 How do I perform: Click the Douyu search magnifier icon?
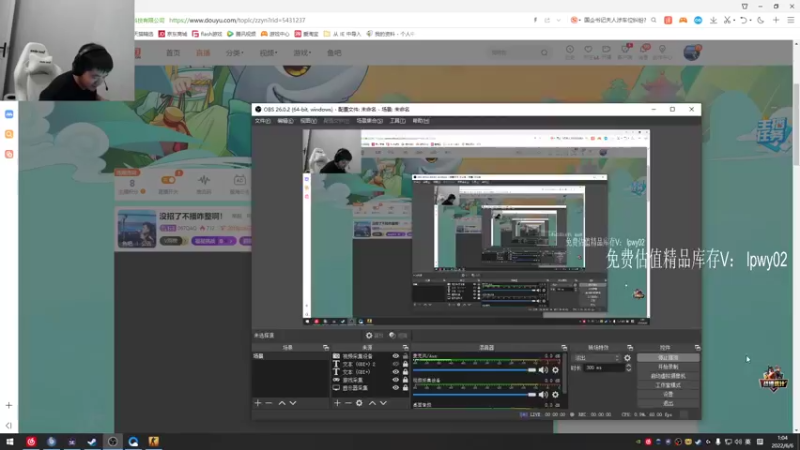544,53
